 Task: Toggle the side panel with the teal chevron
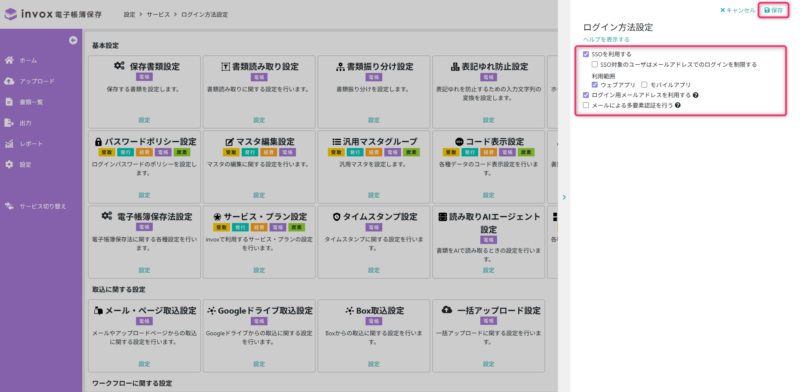coord(564,197)
